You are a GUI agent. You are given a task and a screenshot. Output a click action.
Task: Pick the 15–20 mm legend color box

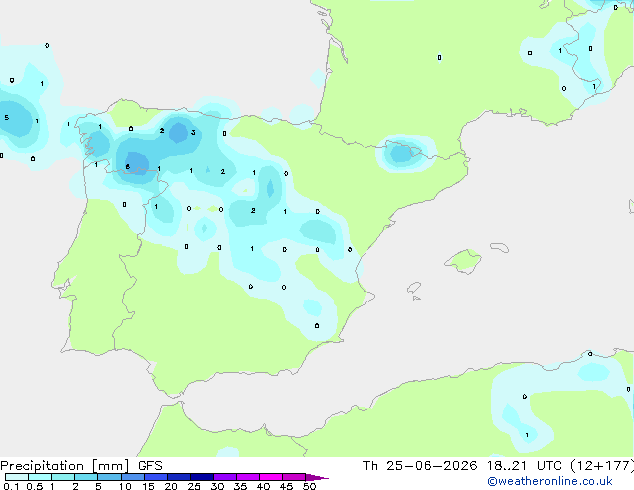(x=155, y=477)
